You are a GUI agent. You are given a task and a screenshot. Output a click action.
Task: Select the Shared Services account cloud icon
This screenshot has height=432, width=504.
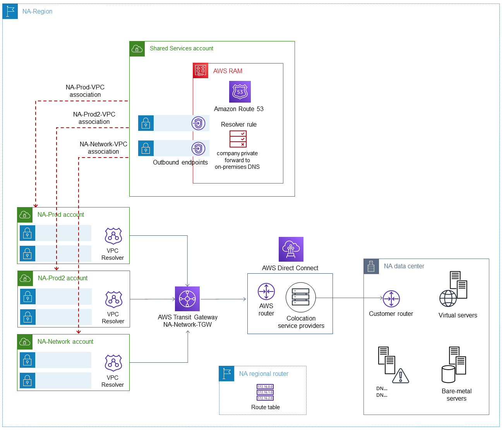click(137, 49)
